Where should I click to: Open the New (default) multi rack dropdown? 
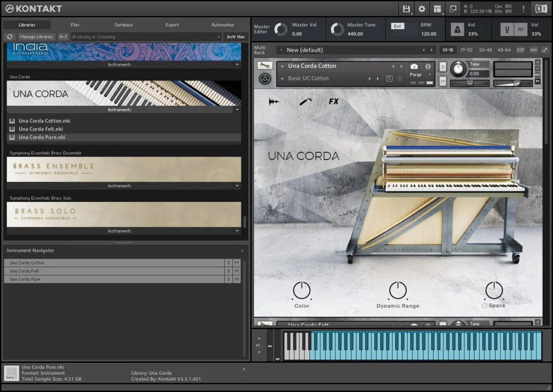point(281,50)
